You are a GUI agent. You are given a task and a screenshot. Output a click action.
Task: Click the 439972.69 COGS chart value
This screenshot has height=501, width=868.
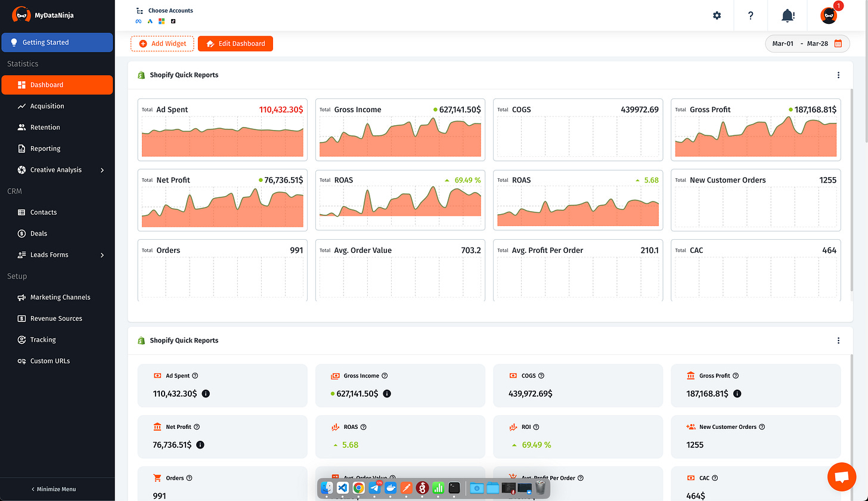(640, 110)
